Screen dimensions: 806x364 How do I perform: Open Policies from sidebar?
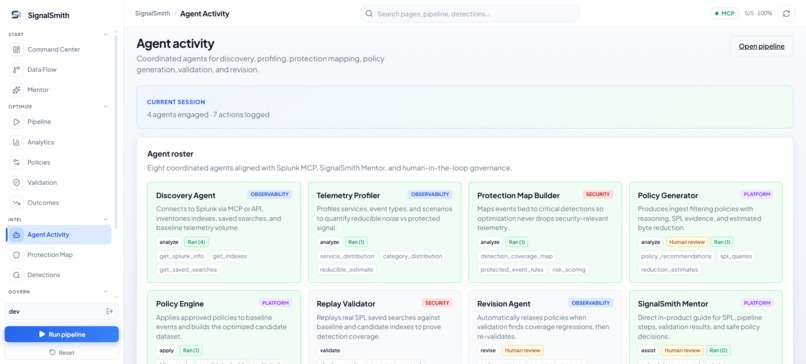point(58,162)
